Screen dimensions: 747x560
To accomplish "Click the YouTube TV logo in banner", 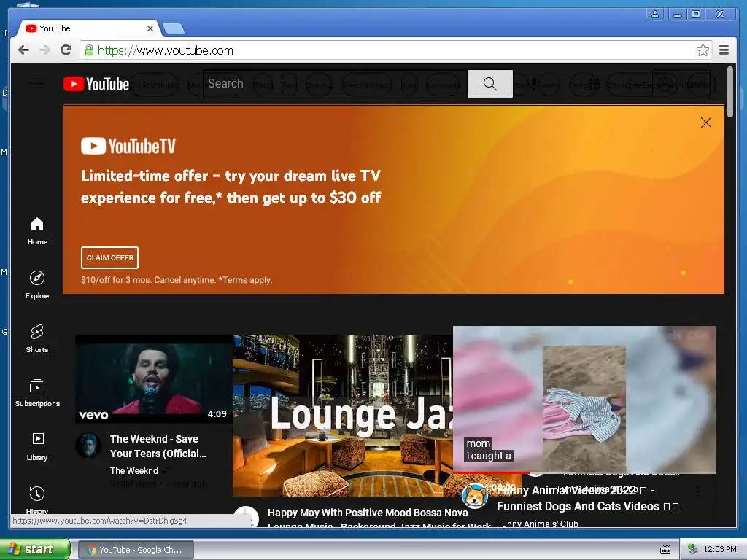I will click(x=128, y=146).
